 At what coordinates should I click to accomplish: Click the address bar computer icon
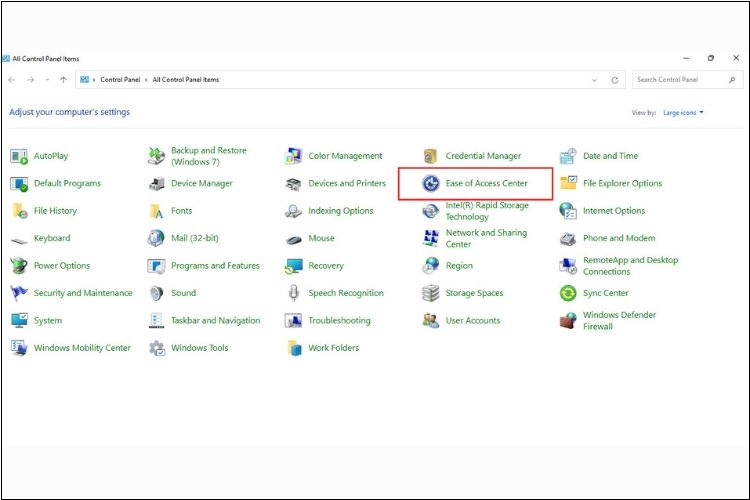(x=84, y=80)
